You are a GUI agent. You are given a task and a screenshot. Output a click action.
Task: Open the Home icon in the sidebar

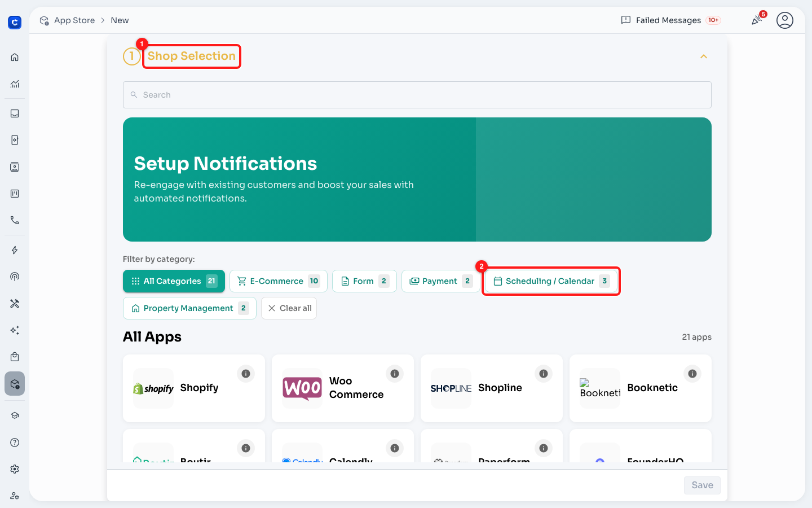tap(15, 57)
